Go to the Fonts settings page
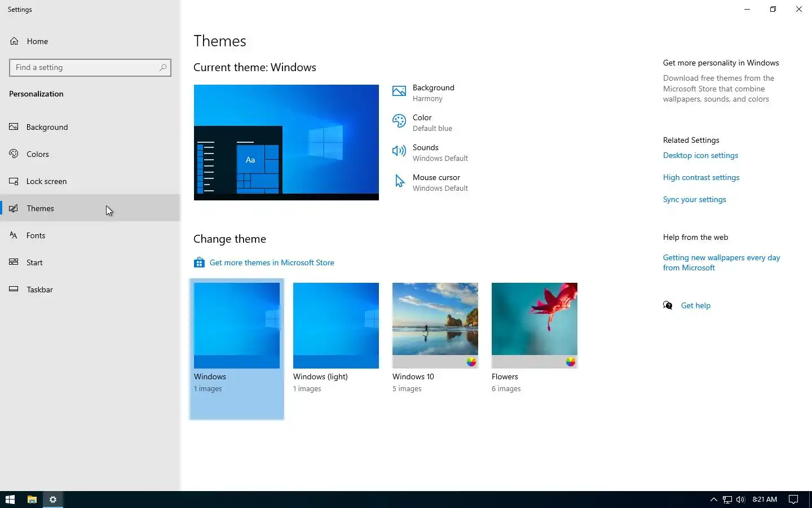Screen dimensions: 812x508 (x=90, y=235)
